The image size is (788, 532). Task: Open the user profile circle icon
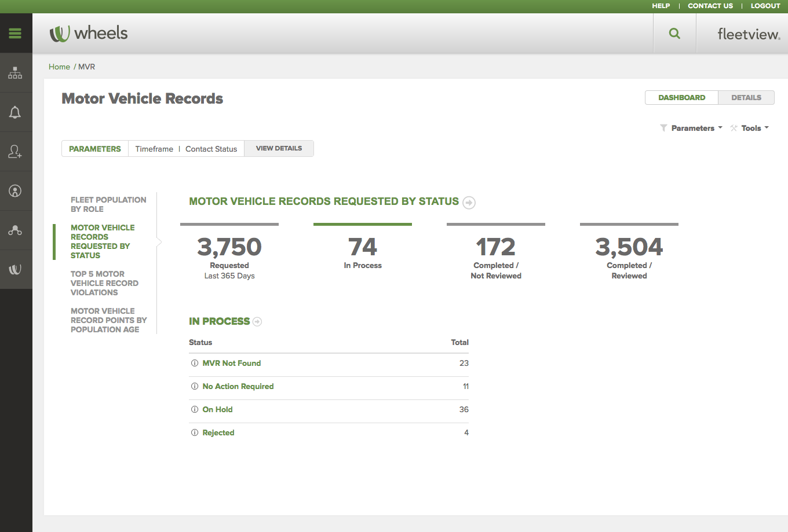click(16, 191)
